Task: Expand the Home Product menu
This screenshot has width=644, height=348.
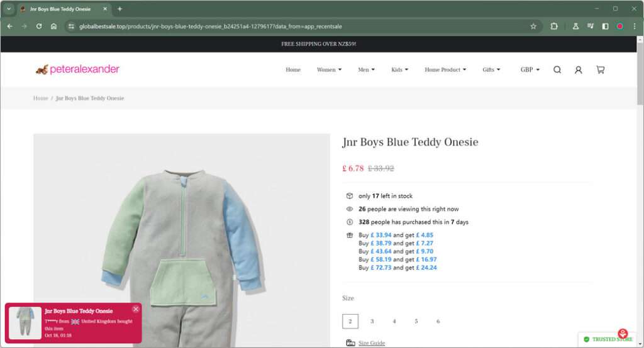Action: (445, 70)
